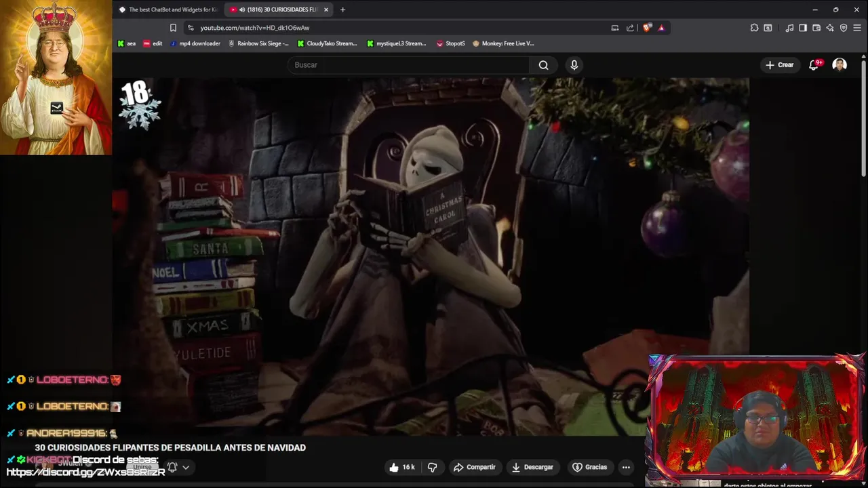This screenshot has height=488, width=868.
Task: Open the mystiqueL3 Stream bookmark
Action: (x=397, y=43)
